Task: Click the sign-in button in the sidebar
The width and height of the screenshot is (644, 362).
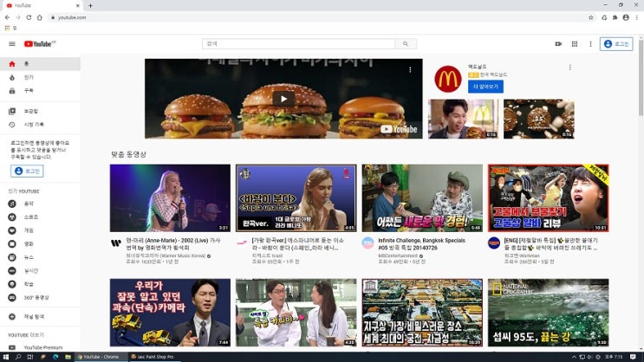Action: [27, 171]
